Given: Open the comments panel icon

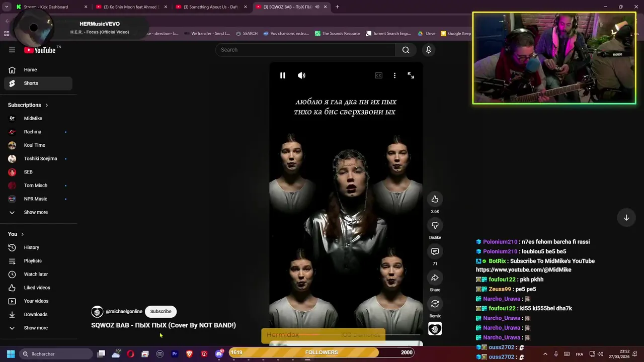Looking at the screenshot, I should (435, 251).
